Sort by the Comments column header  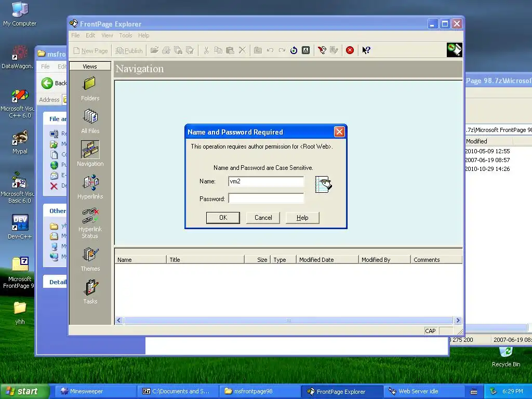[436, 260]
